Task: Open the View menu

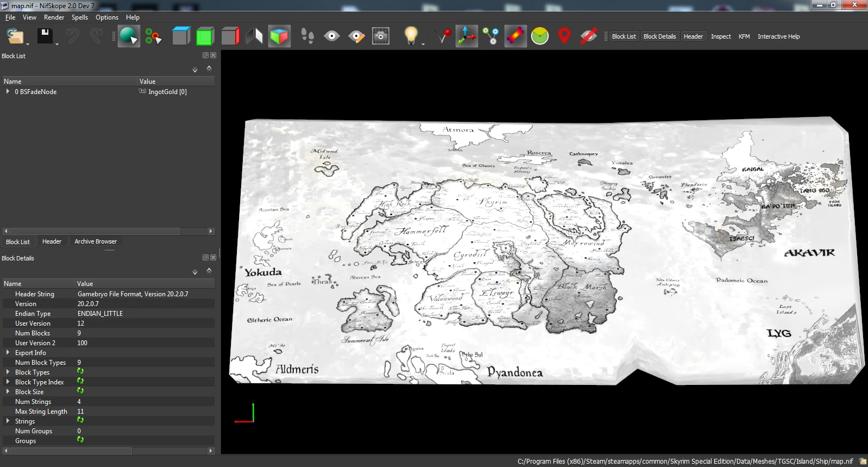Action: click(29, 17)
